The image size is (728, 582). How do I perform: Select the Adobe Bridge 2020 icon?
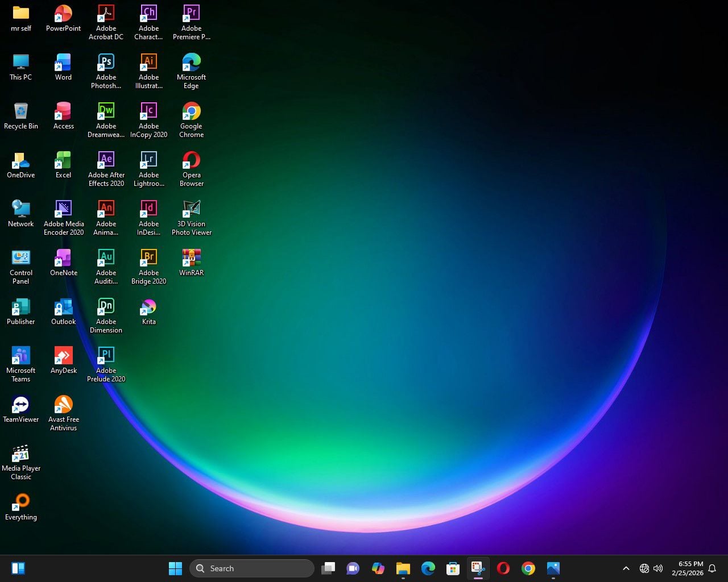point(148,267)
